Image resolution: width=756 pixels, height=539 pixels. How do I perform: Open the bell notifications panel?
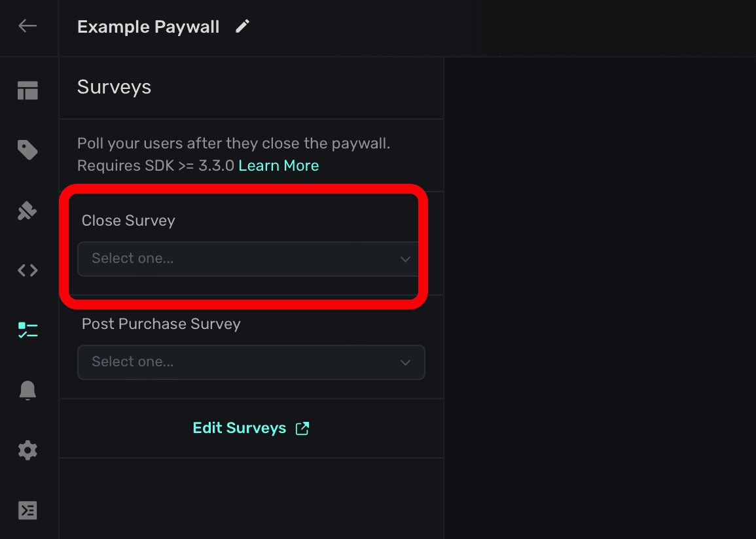27,391
